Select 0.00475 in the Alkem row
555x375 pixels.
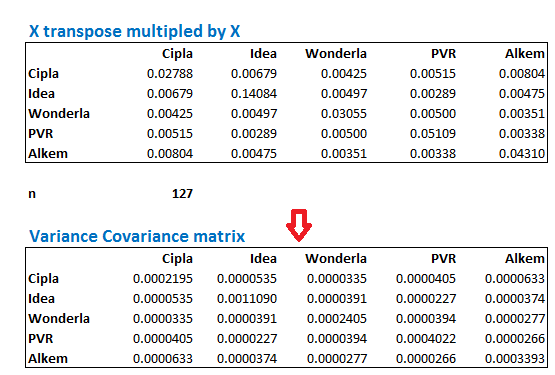coord(254,154)
